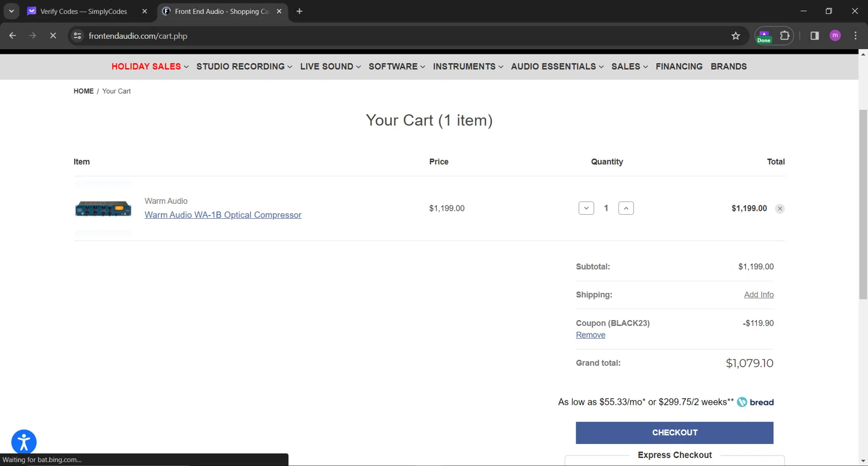This screenshot has width=868, height=466.
Task: Expand the Software menu
Action: [x=397, y=67]
